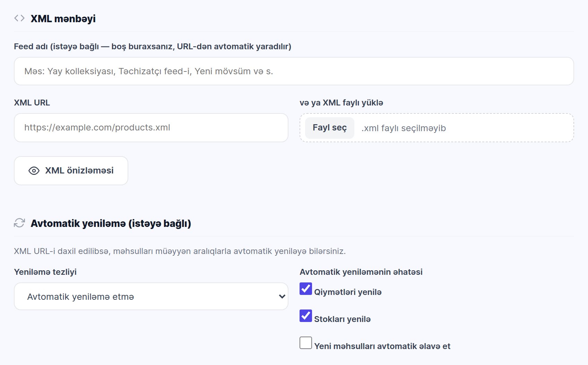Click the 'XML URL' label
The width and height of the screenshot is (588, 365).
32,103
